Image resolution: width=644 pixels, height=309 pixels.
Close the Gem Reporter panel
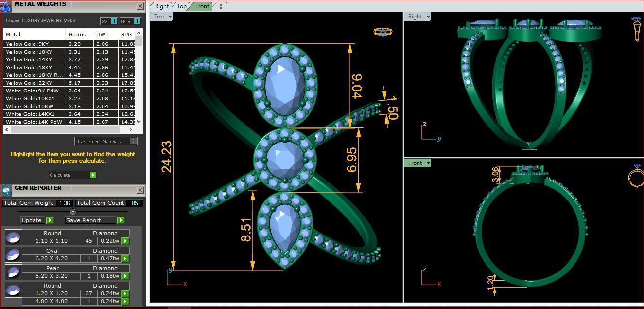pyautogui.click(x=140, y=190)
